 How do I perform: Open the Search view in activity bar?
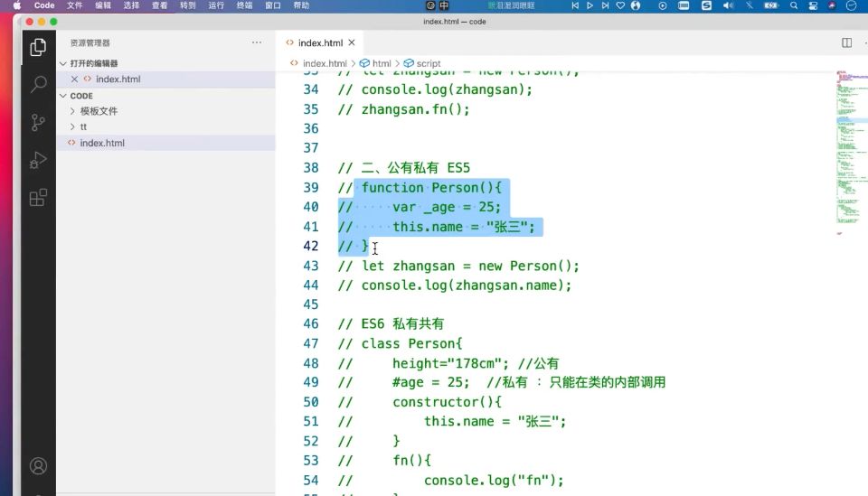(x=38, y=84)
